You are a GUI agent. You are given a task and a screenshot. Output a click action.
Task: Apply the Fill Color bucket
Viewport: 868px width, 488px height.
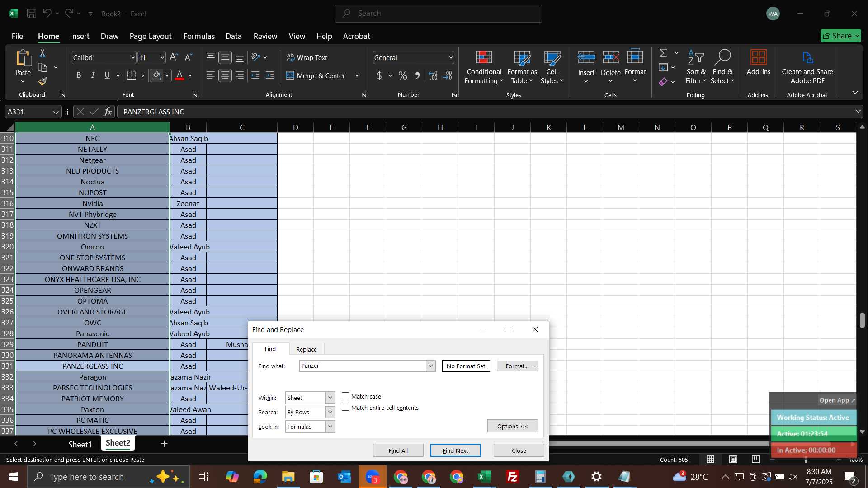(156, 75)
